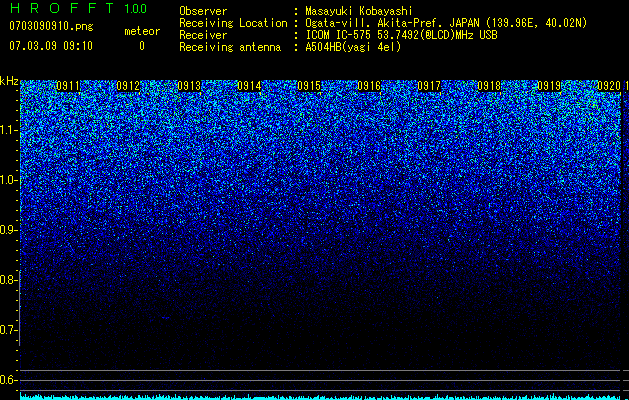This screenshot has height=400, width=629.
Task: Click the 0915 time marker
Action: point(309,86)
